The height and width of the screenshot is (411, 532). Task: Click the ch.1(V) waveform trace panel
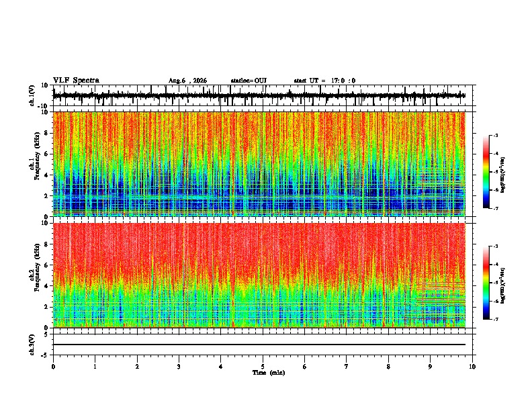click(264, 95)
